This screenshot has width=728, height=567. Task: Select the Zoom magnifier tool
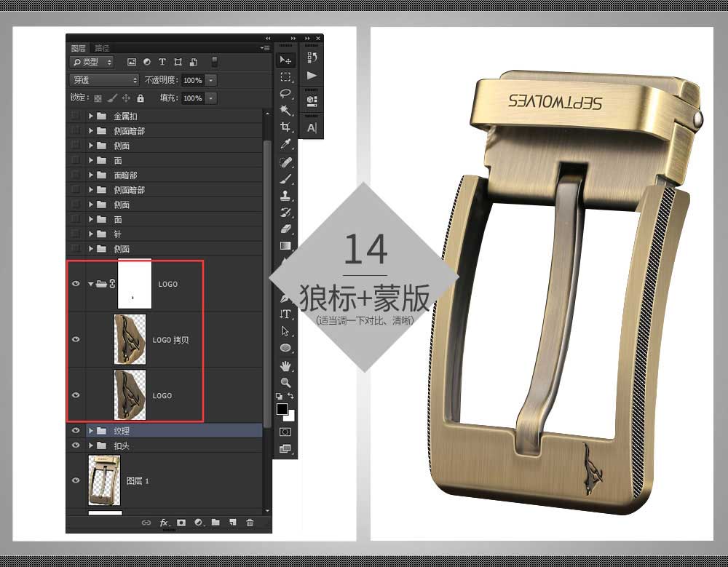[x=285, y=383]
